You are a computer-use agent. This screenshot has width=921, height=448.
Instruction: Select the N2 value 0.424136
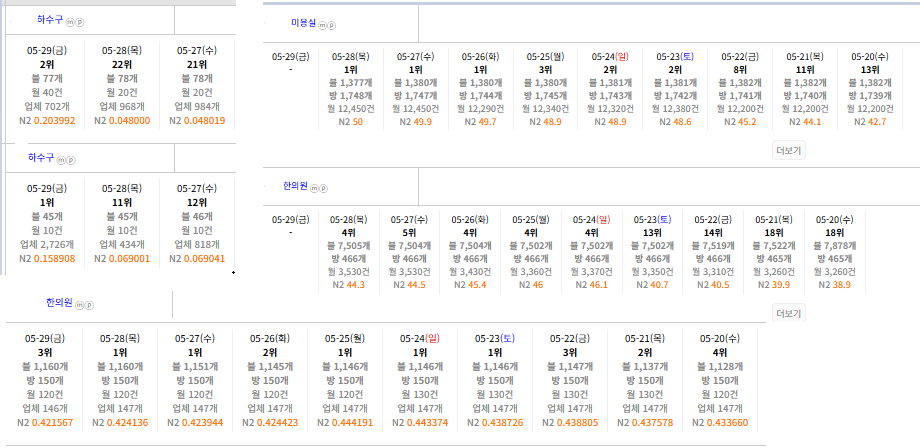point(127,422)
